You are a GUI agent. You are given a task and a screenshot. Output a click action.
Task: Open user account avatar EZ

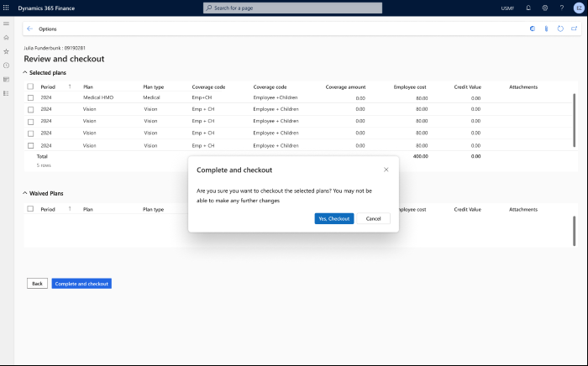(579, 8)
